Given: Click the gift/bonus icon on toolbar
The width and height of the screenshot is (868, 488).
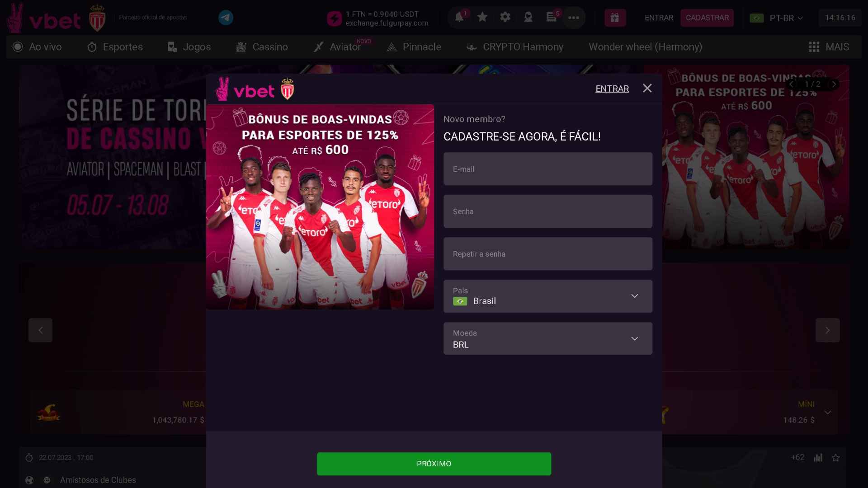Looking at the screenshot, I should pos(615,17).
